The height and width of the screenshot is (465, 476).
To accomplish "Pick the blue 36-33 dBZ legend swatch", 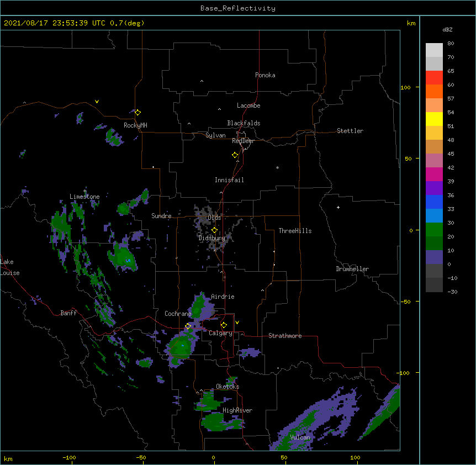I will tap(434, 202).
